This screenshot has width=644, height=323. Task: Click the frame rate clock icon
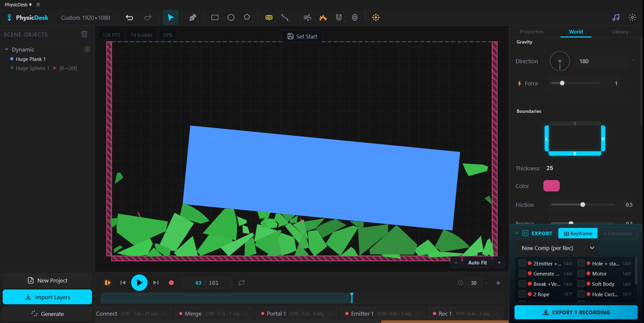point(460,283)
